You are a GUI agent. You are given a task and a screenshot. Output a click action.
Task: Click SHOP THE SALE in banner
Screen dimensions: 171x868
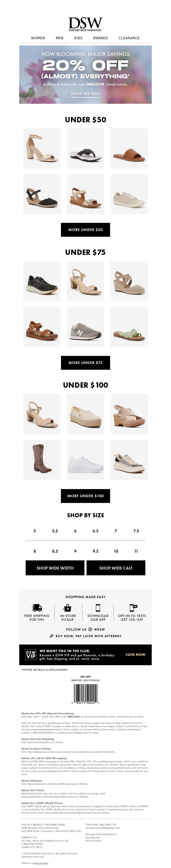click(85, 94)
